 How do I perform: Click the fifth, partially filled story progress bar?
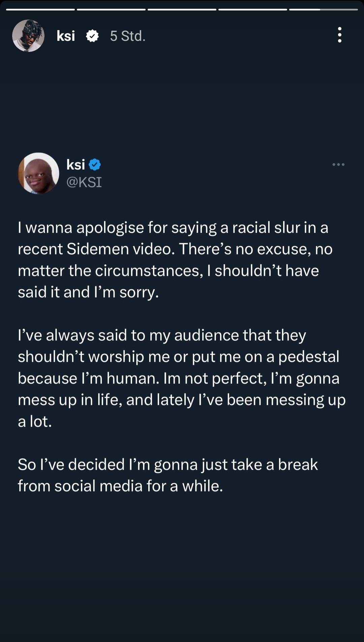pos(324,9)
